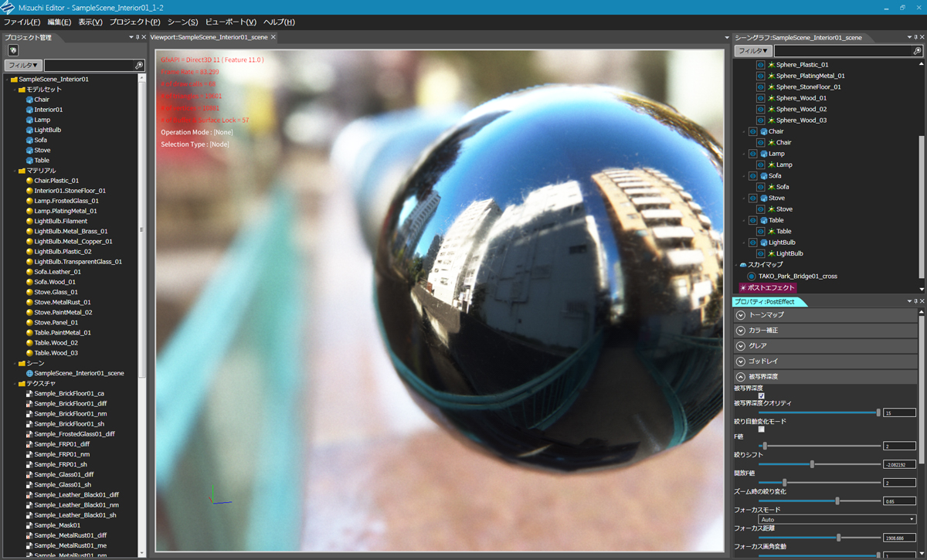Toggle visibility of Sphere_Wood_03
This screenshot has height=560, width=927.
coord(761,120)
